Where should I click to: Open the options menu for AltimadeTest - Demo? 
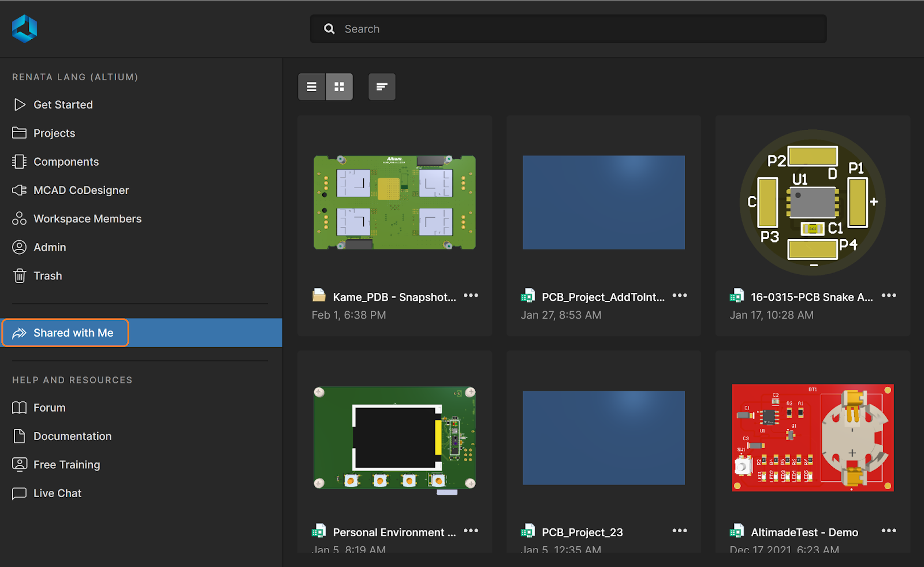889,531
